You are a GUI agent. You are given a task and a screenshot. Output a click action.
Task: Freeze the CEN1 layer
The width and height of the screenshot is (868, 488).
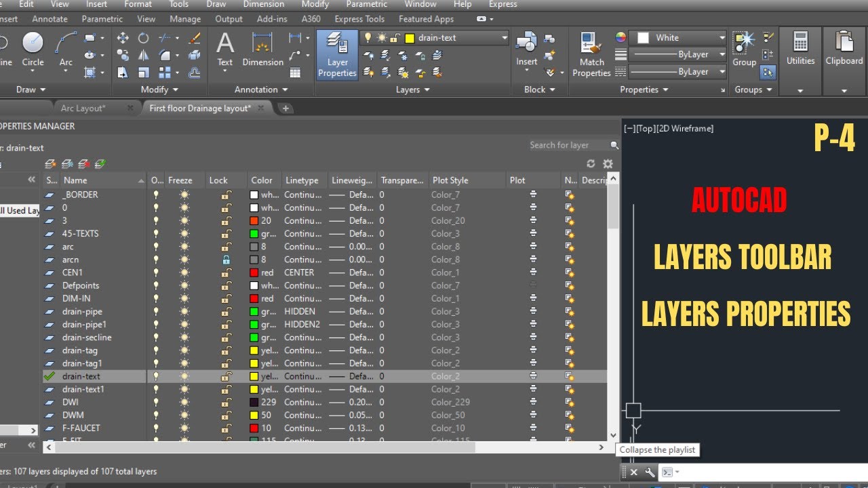pyautogui.click(x=184, y=272)
